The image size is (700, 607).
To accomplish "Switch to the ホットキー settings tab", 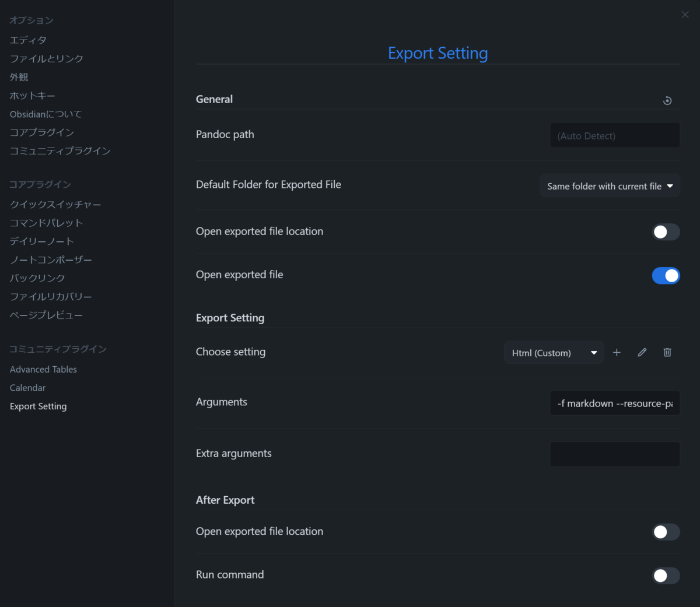I will coord(33,96).
